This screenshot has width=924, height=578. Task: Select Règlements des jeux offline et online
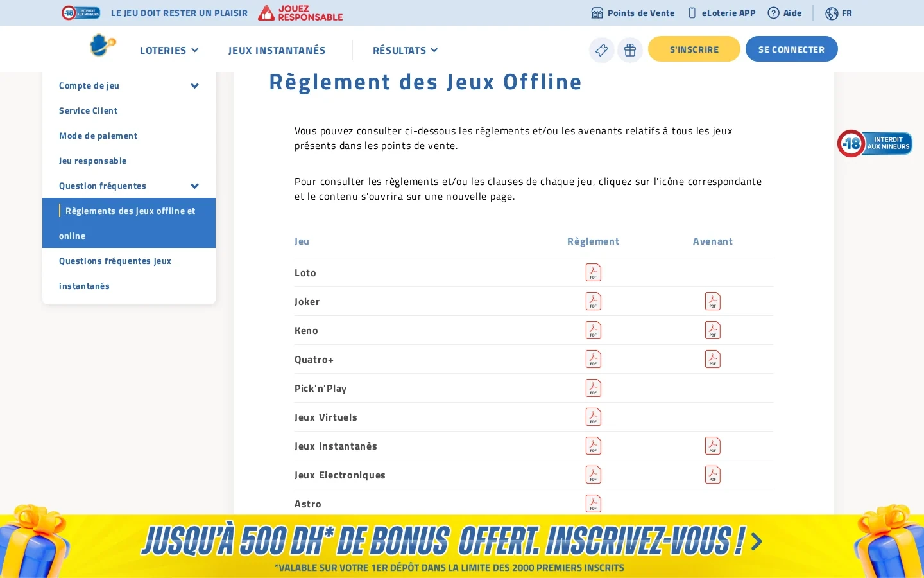click(129, 223)
